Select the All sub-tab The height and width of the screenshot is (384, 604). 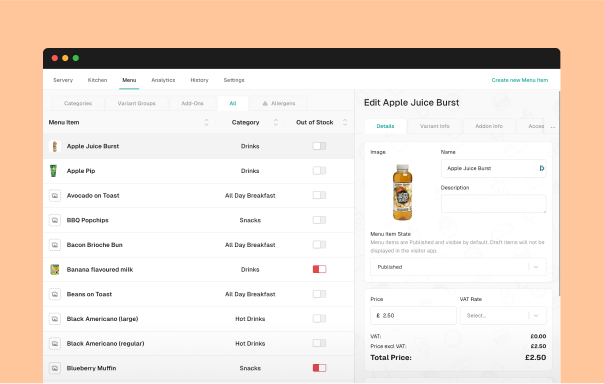pyautogui.click(x=233, y=103)
